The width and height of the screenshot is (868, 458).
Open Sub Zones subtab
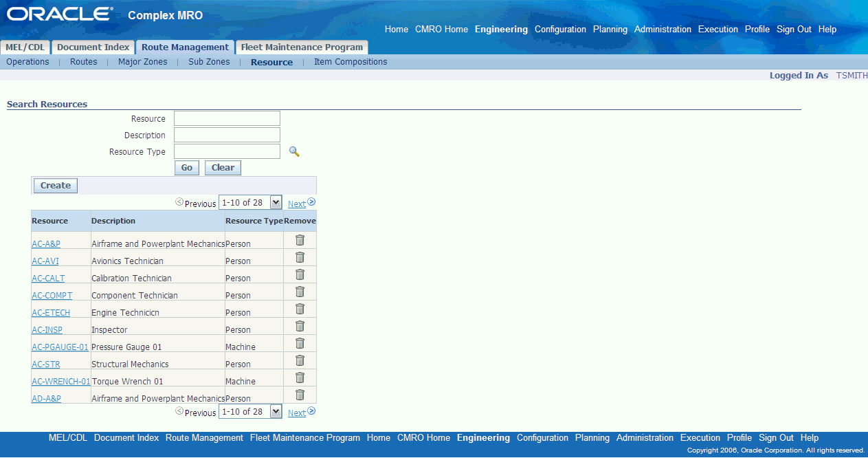click(209, 62)
